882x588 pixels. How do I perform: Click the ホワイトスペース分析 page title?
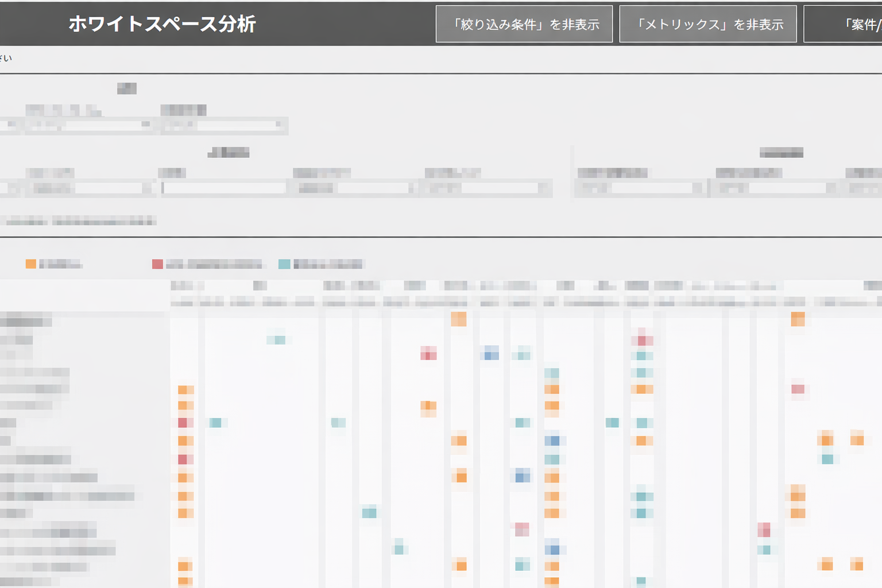[x=162, y=24]
